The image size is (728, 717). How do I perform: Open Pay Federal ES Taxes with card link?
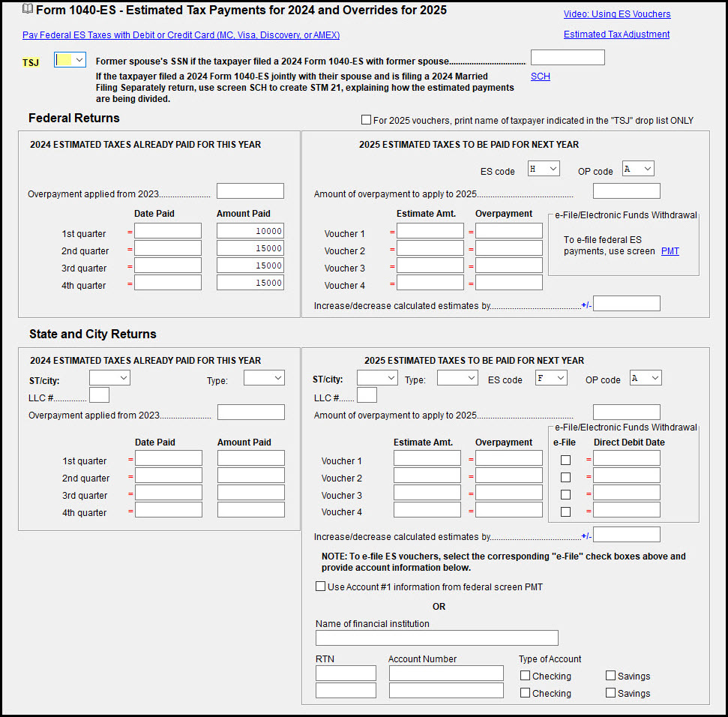coord(181,34)
